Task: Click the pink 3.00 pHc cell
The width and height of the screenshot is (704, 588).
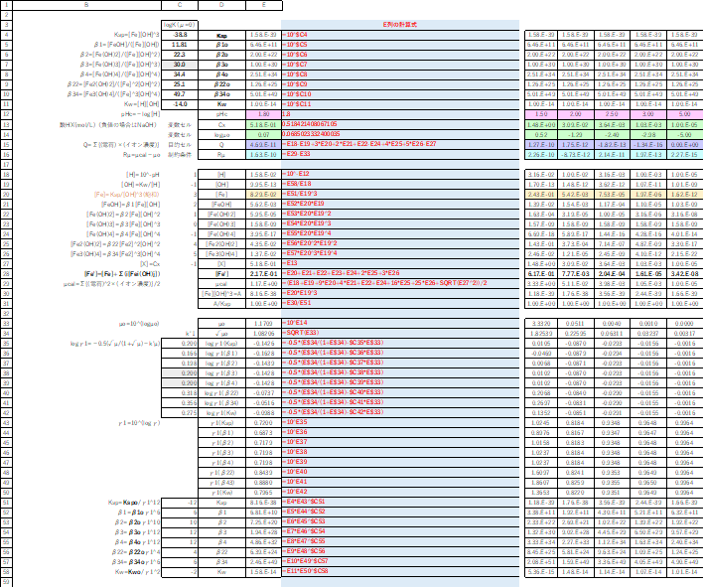Action: click(647, 114)
